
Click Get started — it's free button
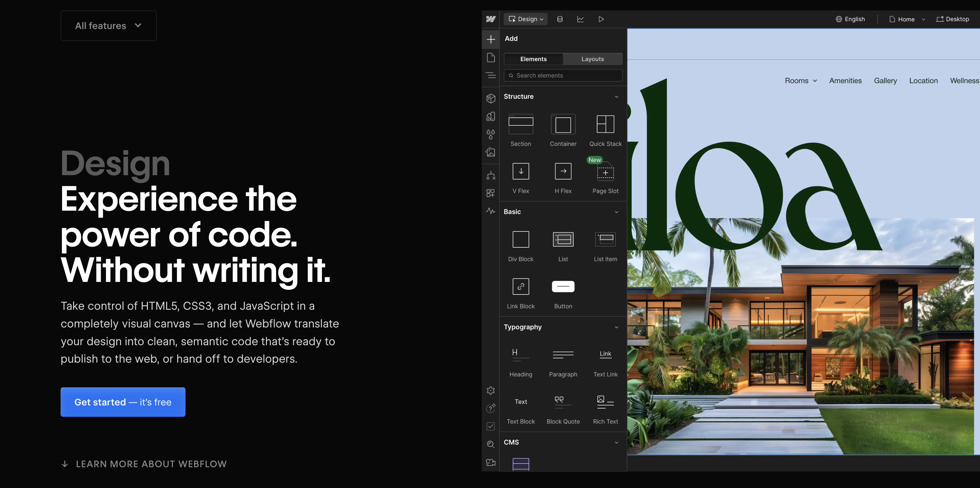click(123, 402)
